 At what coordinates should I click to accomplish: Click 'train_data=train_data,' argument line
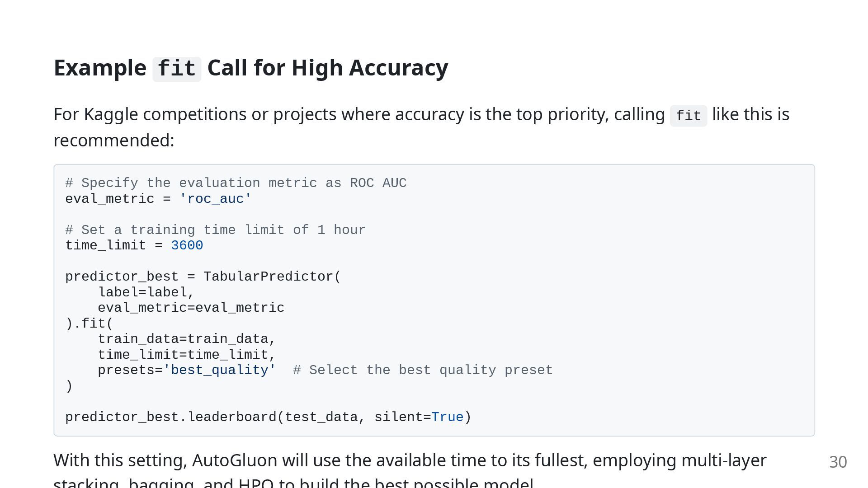tap(187, 339)
